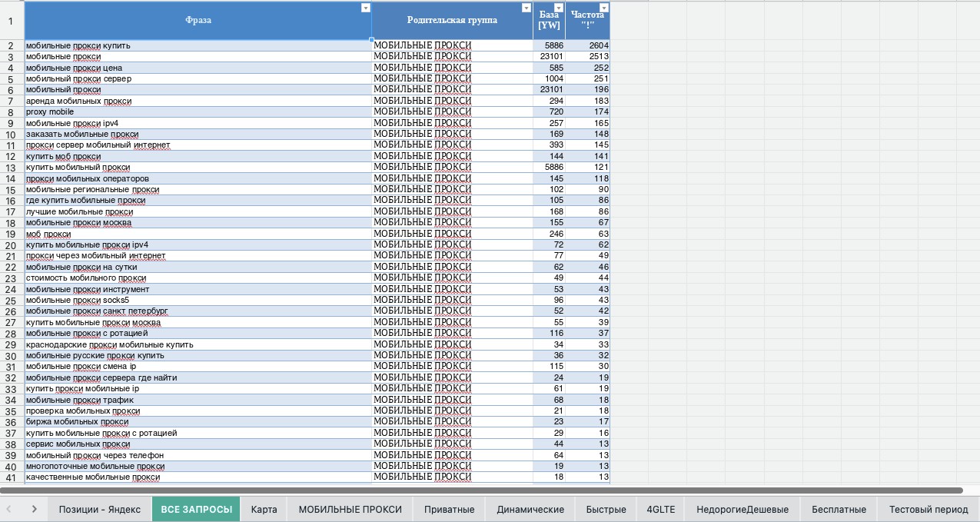Viewport: 980px width, 522px height.
Task: Select cell 'мобильные прокси инструмент'
Action: [x=198, y=289]
